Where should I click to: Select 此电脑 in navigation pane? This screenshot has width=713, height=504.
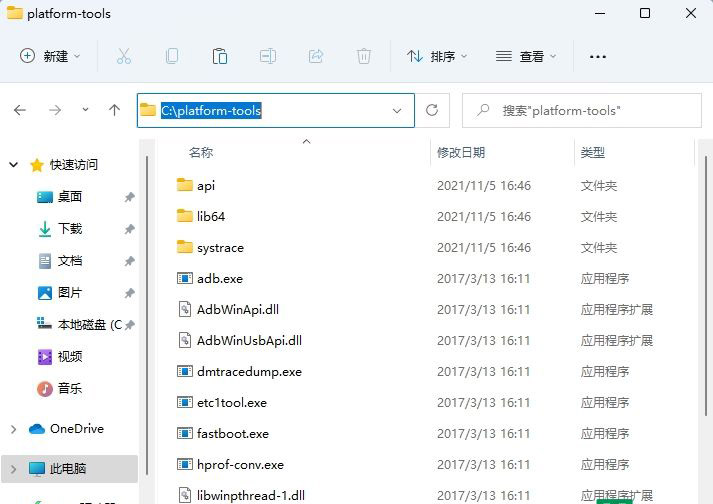[67, 469]
